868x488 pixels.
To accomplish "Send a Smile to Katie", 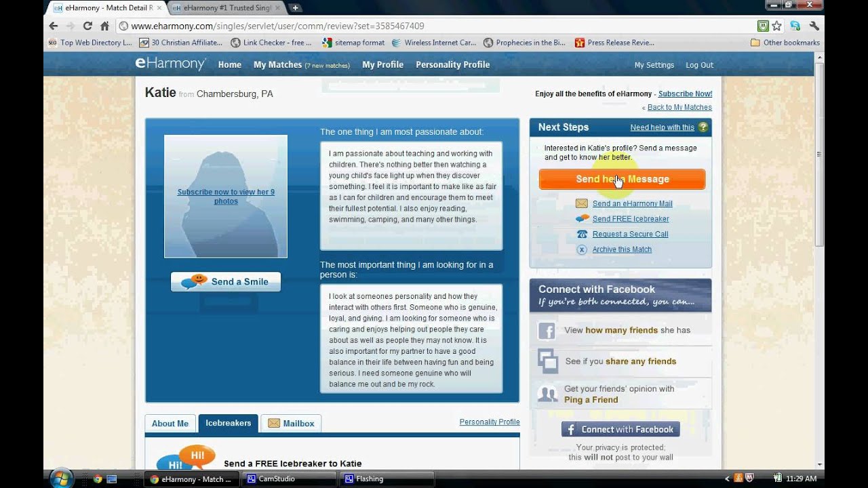I will point(226,282).
